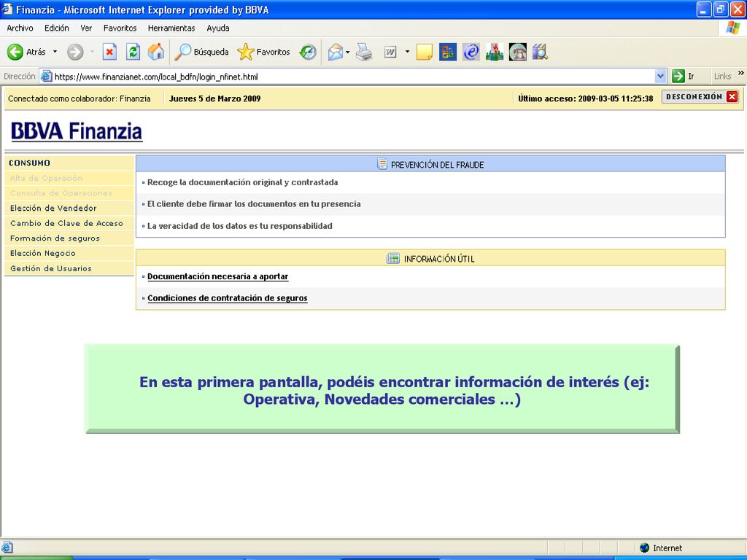Click the Internet zone globe in status bar
Image resolution: width=747 pixels, height=560 pixels.
645,548
